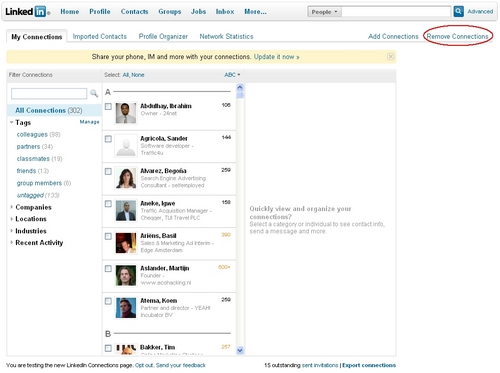Click Manage tags link
The image size is (500, 373).
89,122
